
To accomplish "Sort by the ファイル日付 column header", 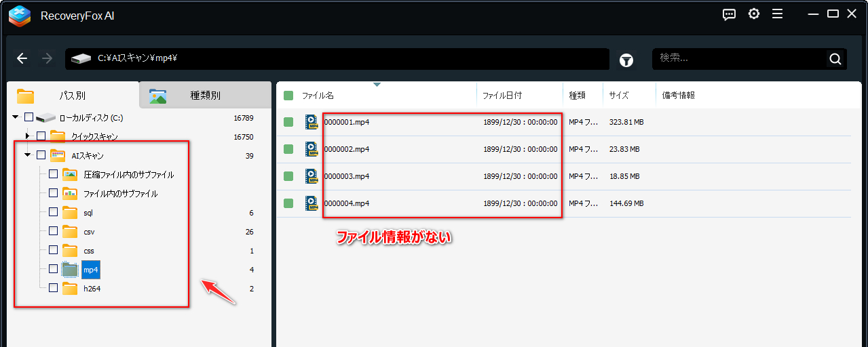I will click(x=502, y=96).
